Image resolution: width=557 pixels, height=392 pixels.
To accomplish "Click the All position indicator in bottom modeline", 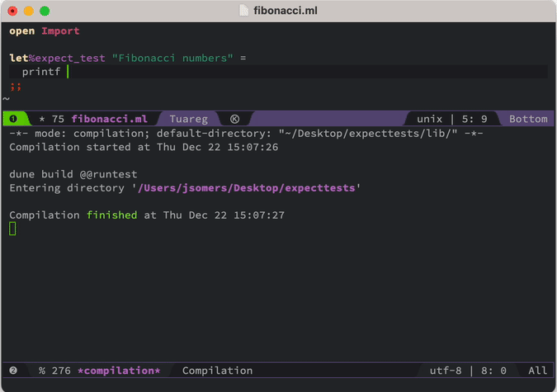I will [537, 371].
